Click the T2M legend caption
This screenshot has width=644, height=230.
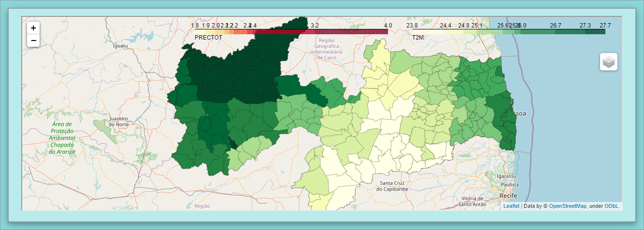point(418,37)
